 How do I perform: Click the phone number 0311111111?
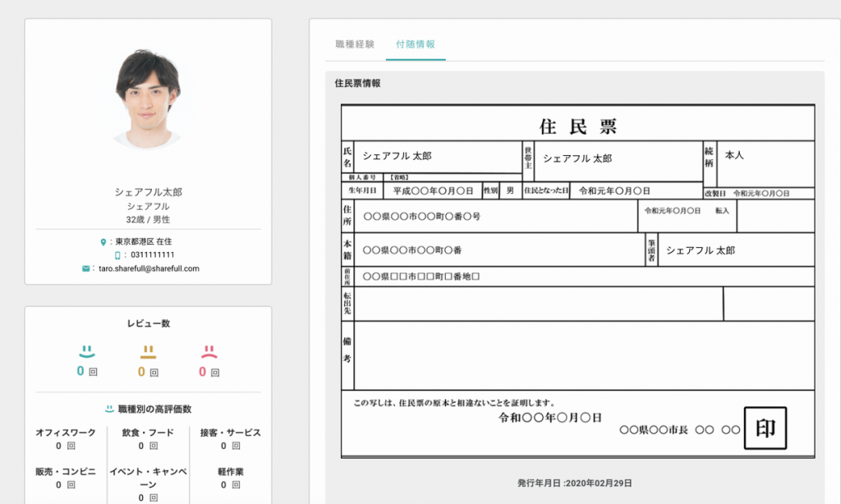tap(152, 255)
